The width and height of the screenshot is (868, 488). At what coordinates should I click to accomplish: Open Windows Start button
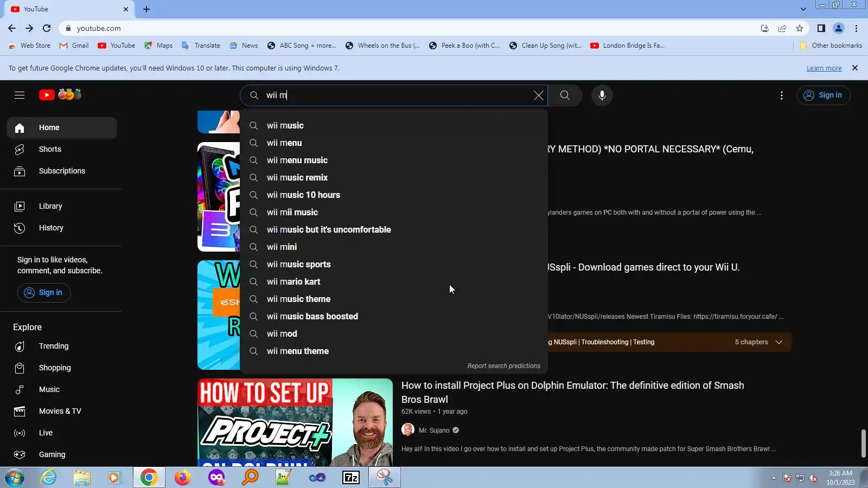(15, 478)
